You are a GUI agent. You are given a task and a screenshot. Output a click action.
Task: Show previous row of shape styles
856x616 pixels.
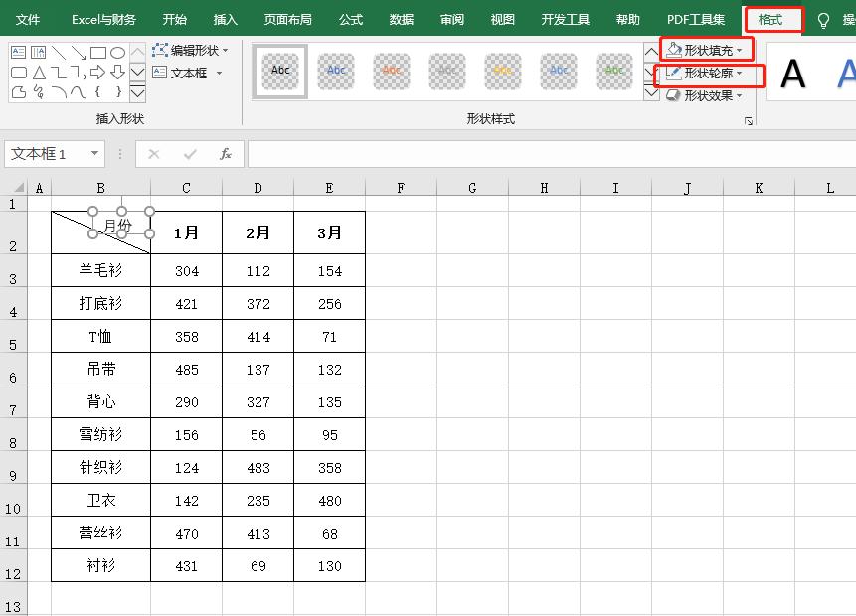651,53
